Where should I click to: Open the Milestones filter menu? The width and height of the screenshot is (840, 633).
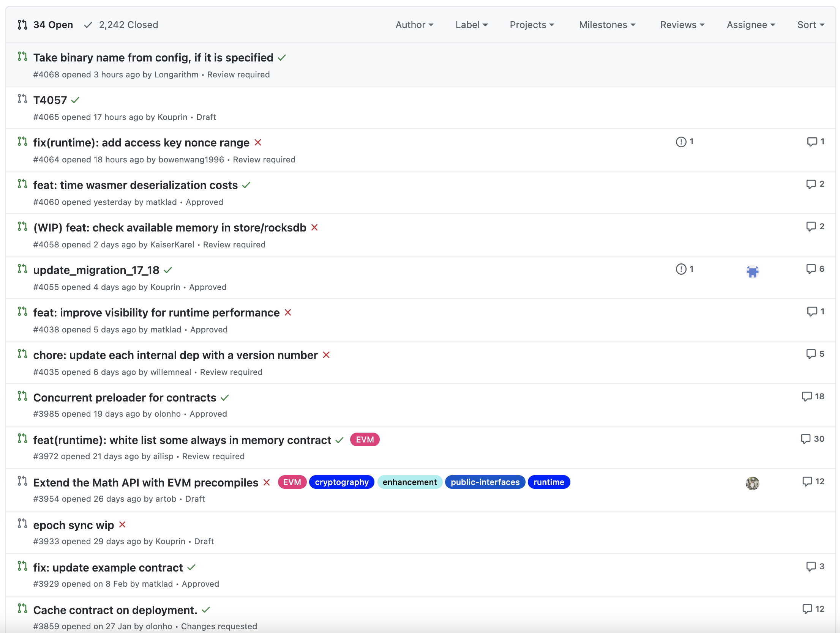pos(607,25)
